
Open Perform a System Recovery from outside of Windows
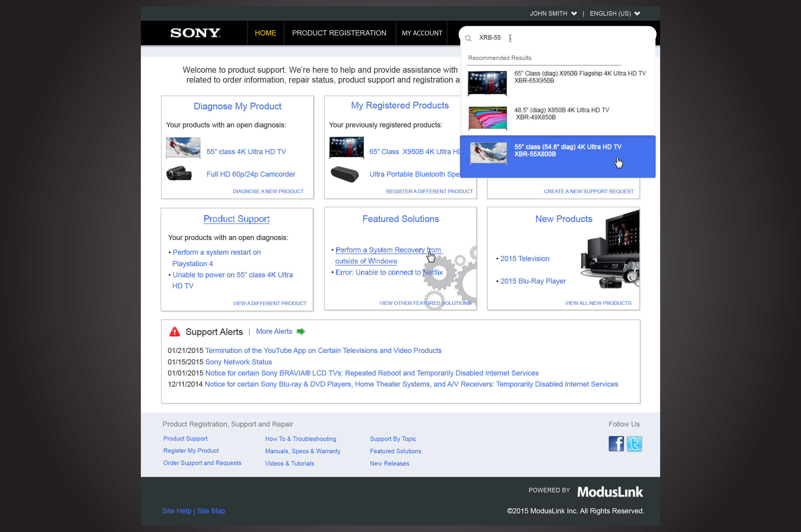point(389,255)
